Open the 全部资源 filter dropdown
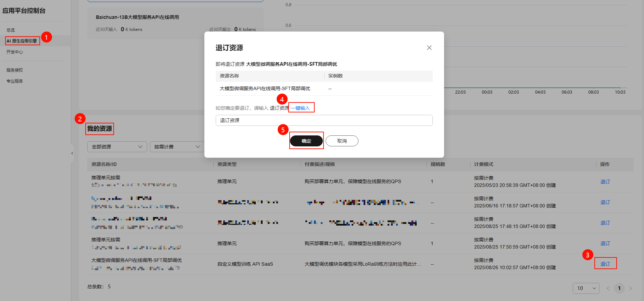The height and width of the screenshot is (301, 644). [117, 147]
